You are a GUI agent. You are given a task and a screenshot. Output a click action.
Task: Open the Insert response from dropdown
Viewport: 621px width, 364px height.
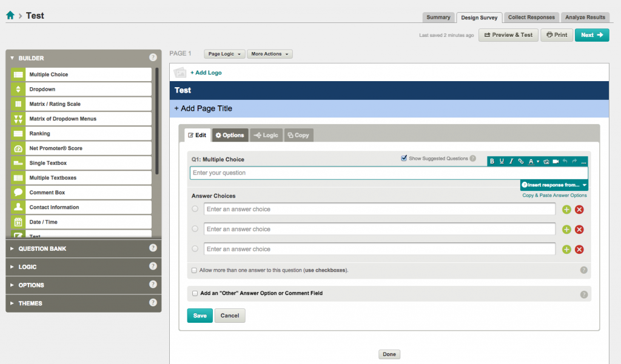point(553,184)
